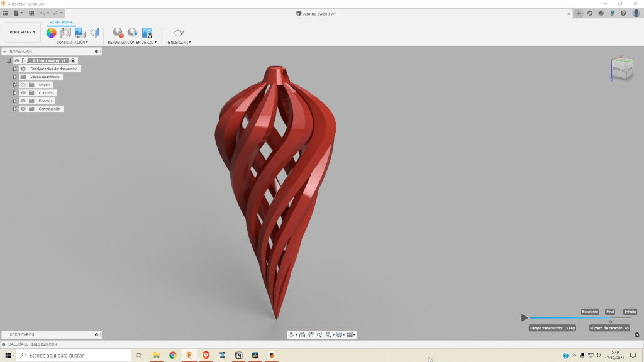The width and height of the screenshot is (644, 362).
Task: Select the Pan hand tool
Action: [x=311, y=335]
